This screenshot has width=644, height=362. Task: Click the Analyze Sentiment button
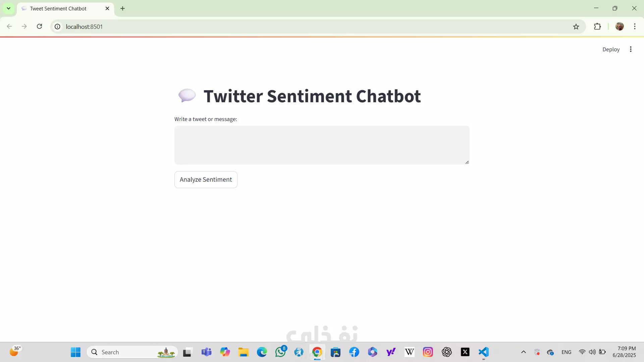click(206, 180)
